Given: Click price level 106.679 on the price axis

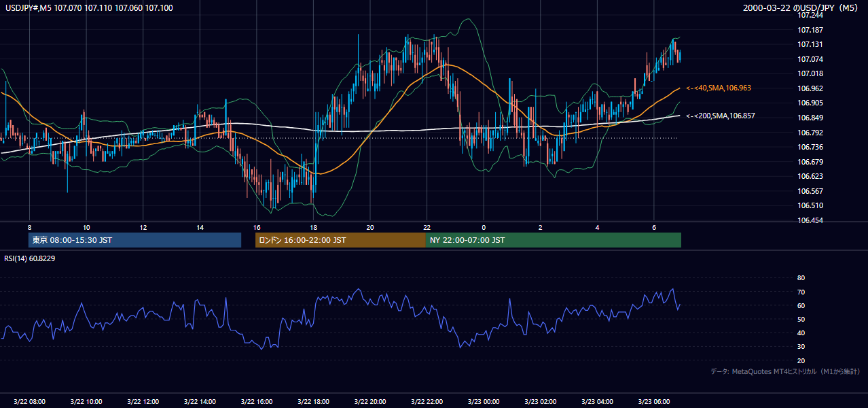Looking at the screenshot, I should 810,162.
